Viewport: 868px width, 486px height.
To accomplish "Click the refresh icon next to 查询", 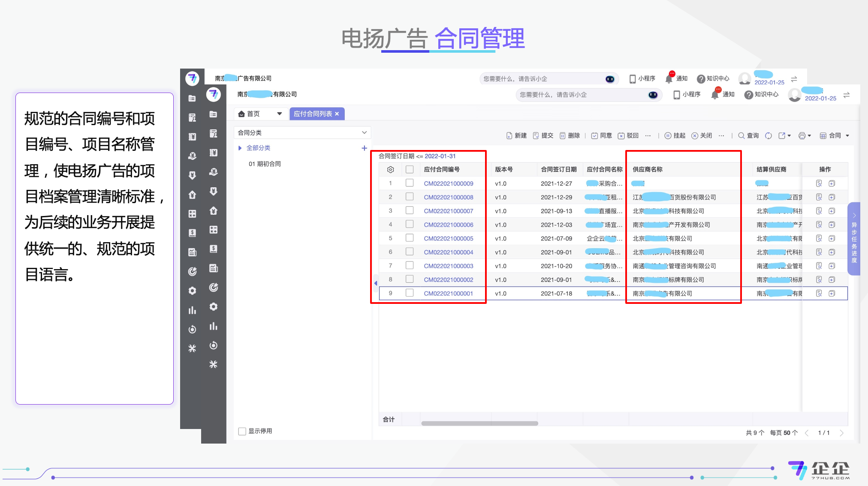I will [769, 136].
